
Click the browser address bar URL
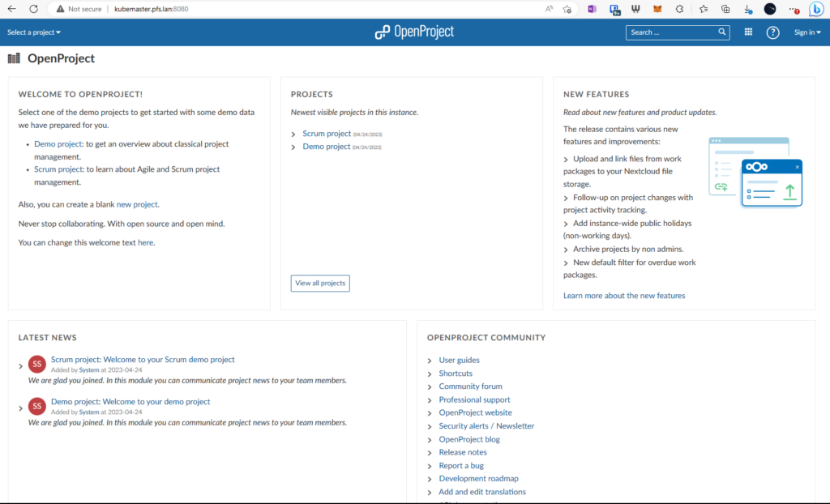click(152, 9)
